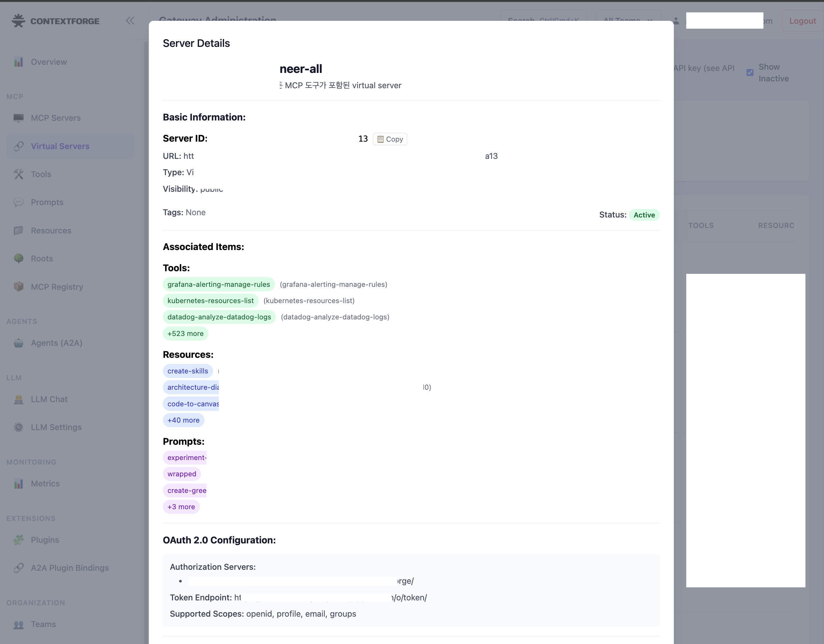Click the architecture-dia resource tag

point(191,387)
